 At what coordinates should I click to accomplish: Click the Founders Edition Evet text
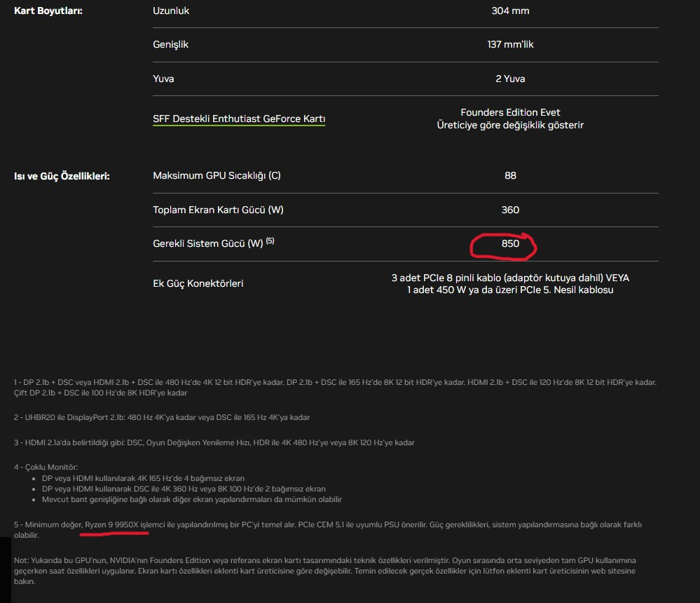click(510, 112)
